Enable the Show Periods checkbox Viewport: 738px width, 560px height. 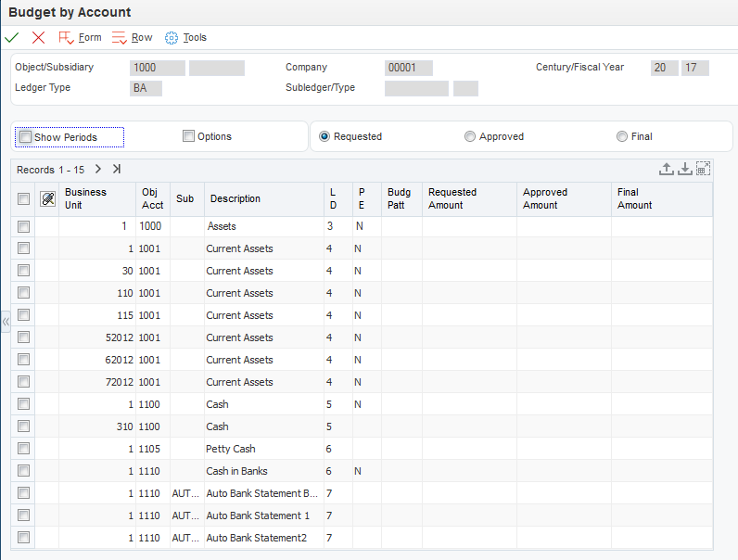[26, 137]
